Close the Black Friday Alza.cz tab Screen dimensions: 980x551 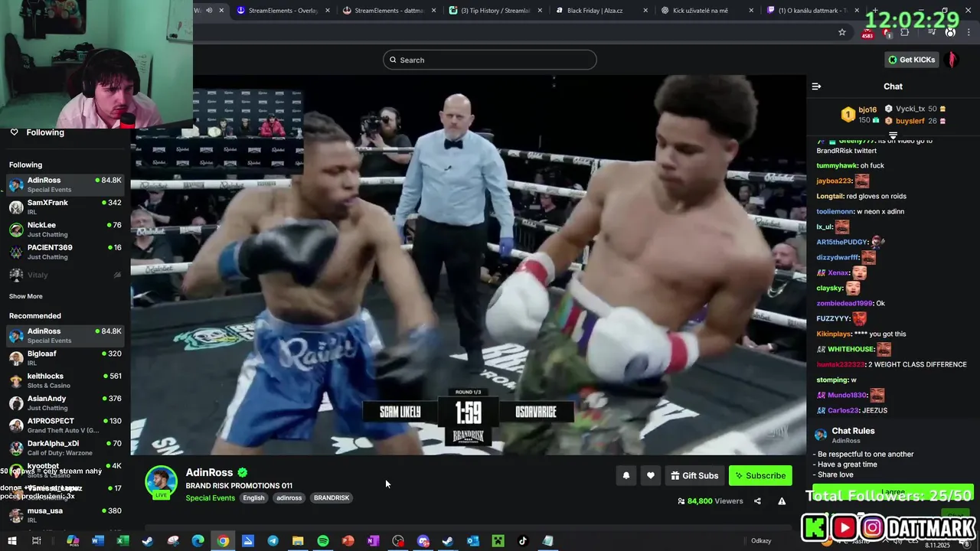coord(645,11)
